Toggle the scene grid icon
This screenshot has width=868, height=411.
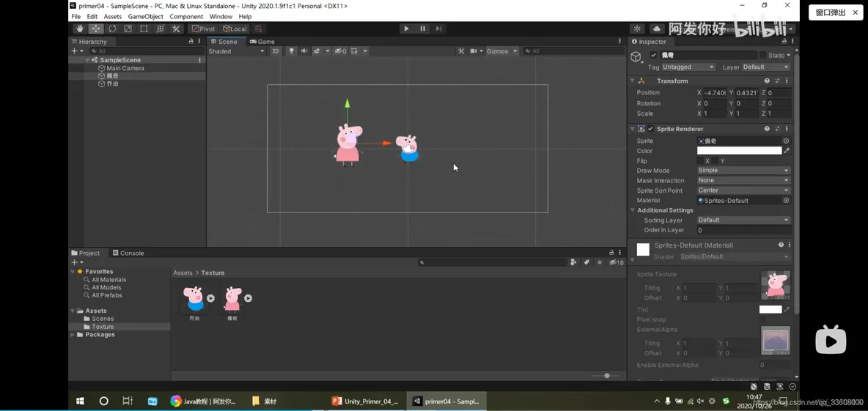[x=354, y=51]
